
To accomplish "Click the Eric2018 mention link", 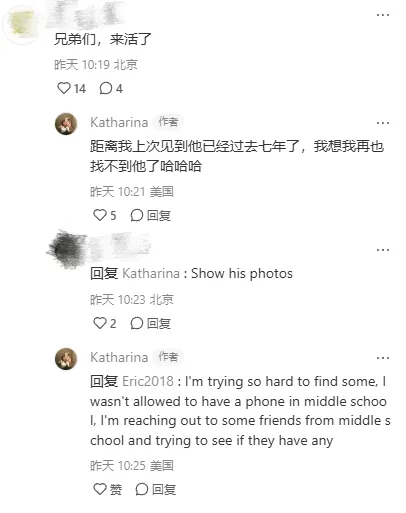I will click(148, 381).
